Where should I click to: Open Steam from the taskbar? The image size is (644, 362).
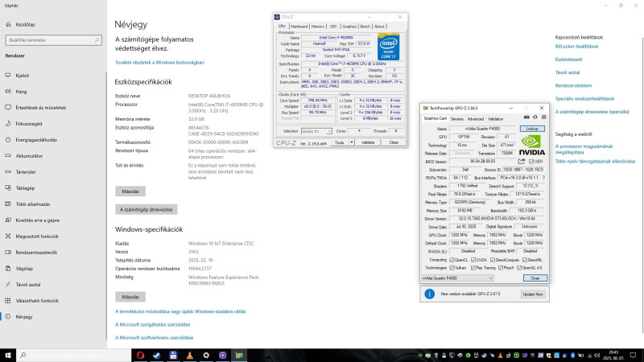point(157,355)
